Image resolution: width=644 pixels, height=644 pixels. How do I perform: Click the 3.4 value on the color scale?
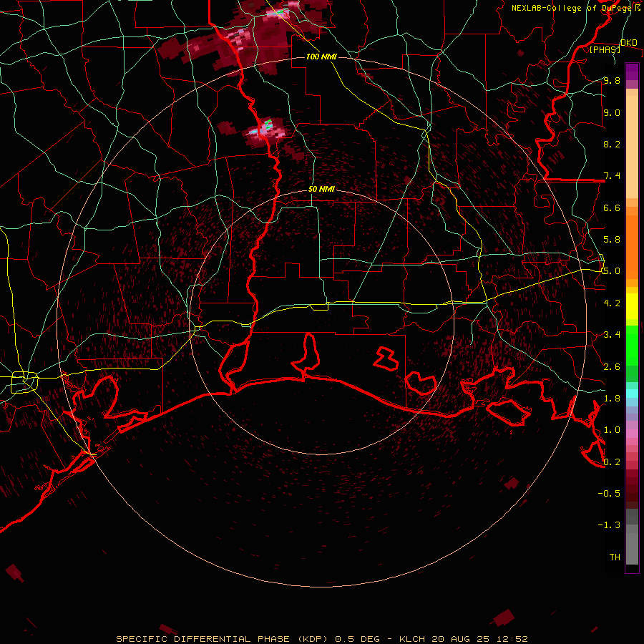tap(612, 335)
